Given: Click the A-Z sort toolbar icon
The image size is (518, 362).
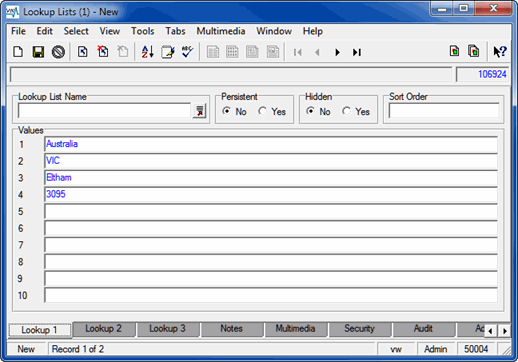Looking at the screenshot, I should [x=147, y=52].
